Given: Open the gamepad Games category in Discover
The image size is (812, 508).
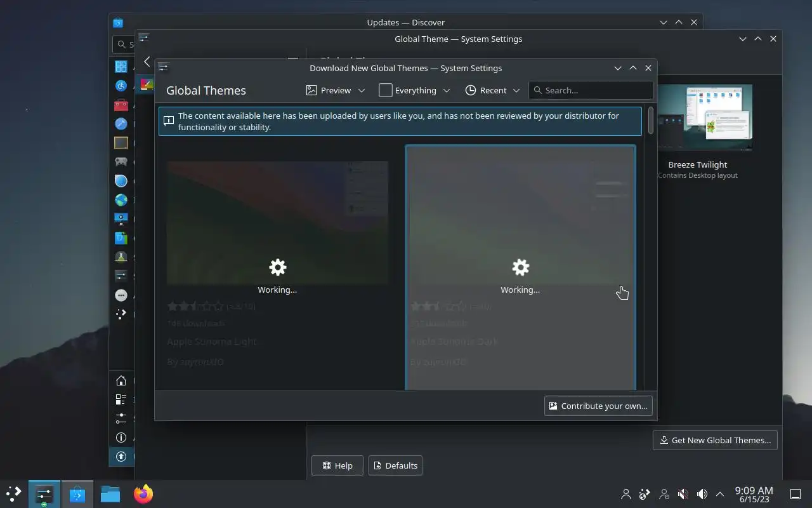Looking at the screenshot, I should pyautogui.click(x=121, y=161).
